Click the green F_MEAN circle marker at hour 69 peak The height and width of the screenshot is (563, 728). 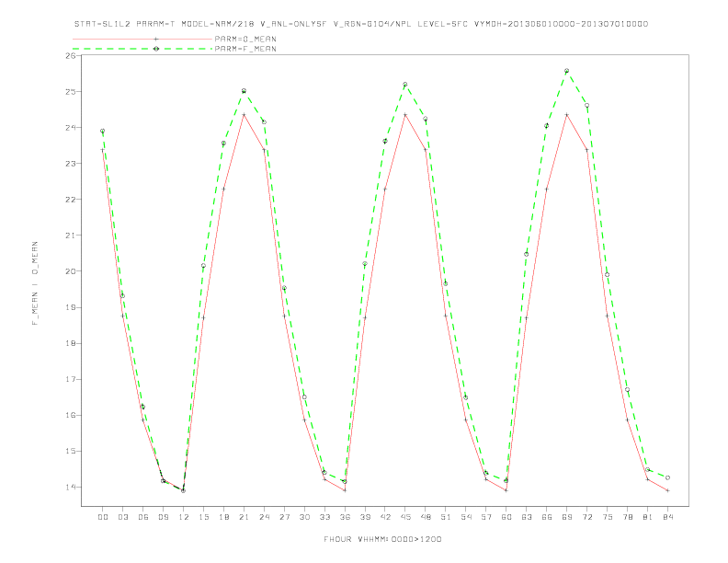tap(567, 71)
